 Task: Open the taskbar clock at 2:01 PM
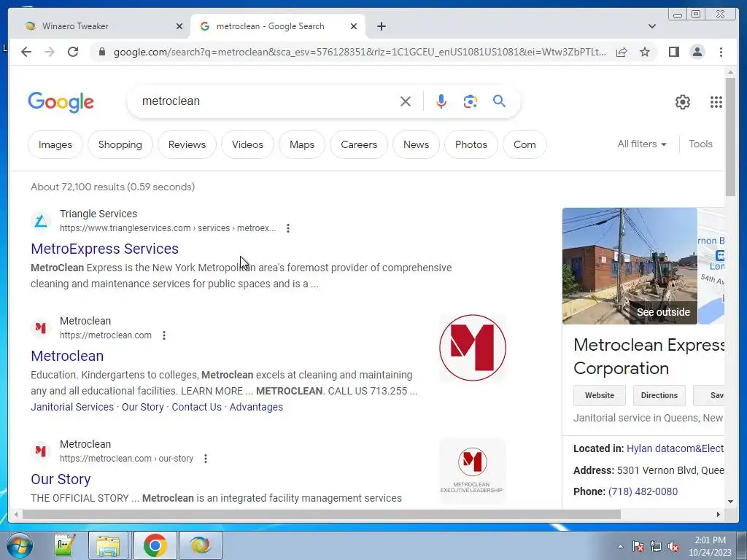coord(710,546)
